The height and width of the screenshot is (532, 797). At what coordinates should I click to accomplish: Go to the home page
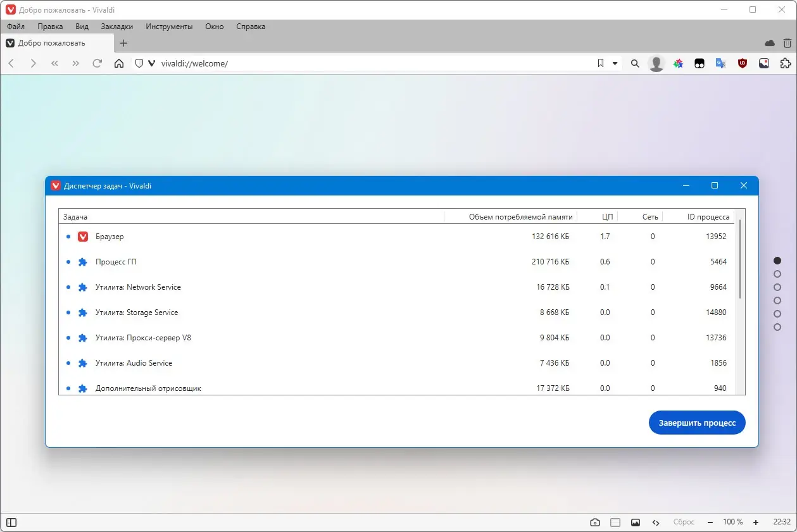coord(118,63)
